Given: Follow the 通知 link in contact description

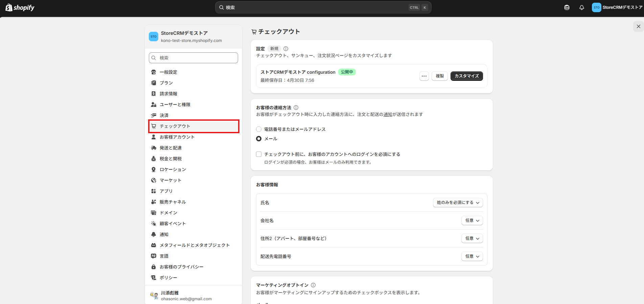Looking at the screenshot, I should point(388,114).
